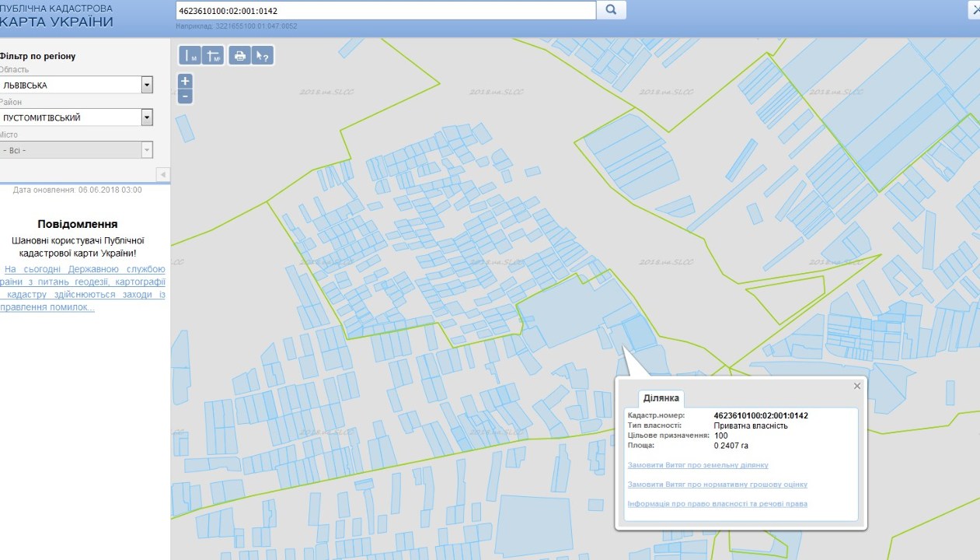Click the area value 0.2407 га

point(731,446)
